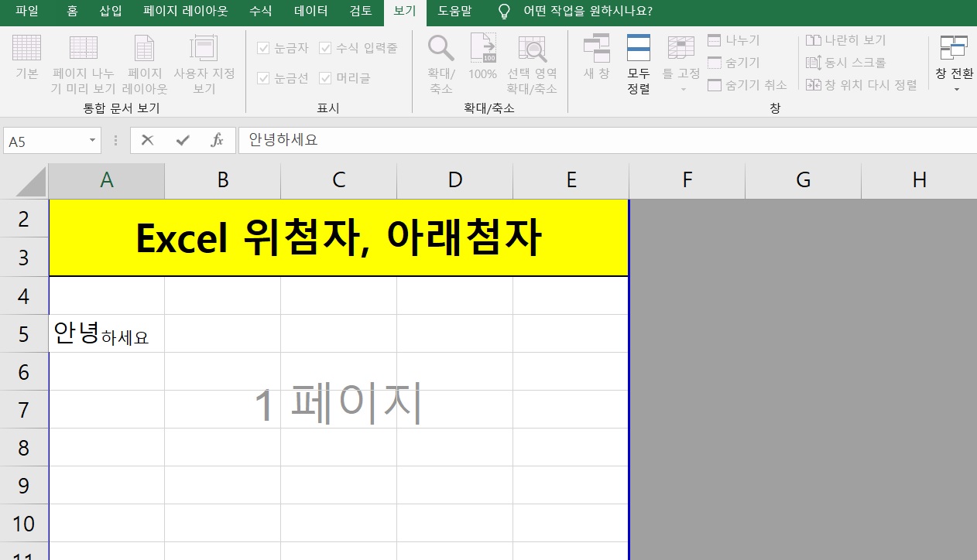Set zoom to 100%

[x=483, y=58]
